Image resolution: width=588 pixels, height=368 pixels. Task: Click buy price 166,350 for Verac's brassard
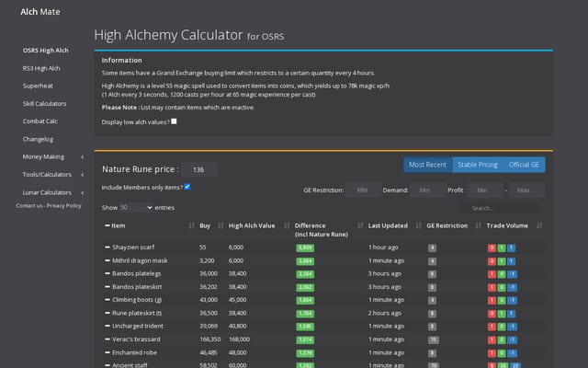coord(210,339)
